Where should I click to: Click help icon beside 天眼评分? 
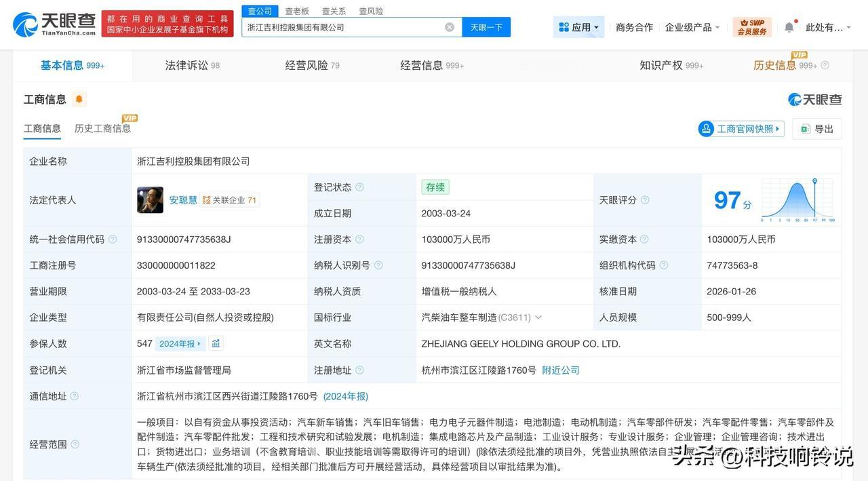tap(645, 200)
